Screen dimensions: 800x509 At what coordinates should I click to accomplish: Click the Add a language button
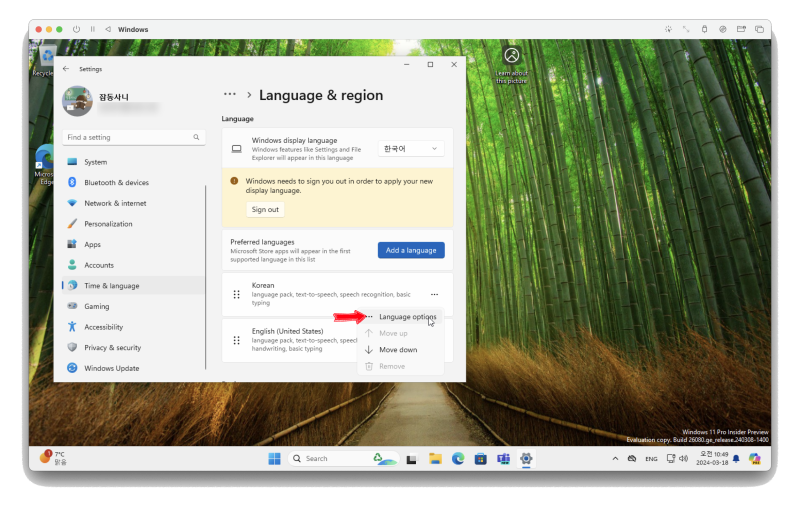pos(411,250)
